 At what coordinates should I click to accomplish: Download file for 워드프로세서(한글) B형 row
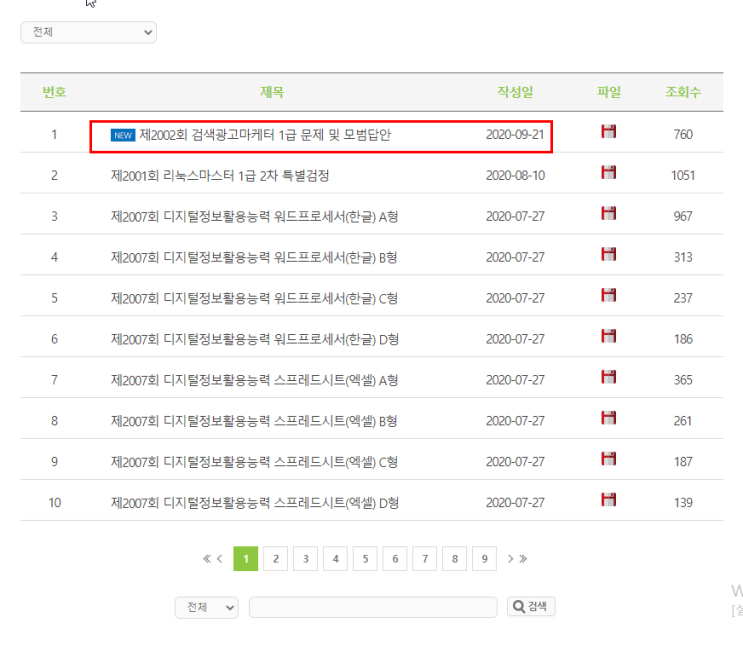click(x=608, y=254)
